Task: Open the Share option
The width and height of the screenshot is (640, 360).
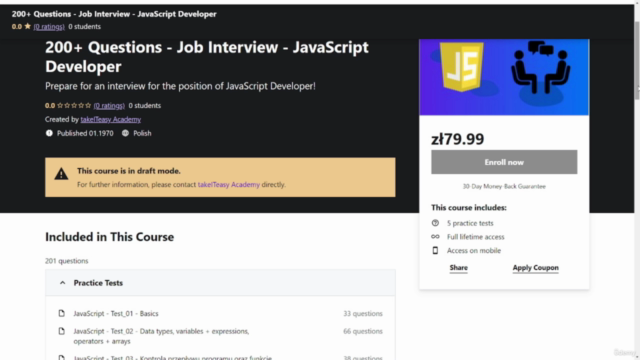Action: [458, 268]
